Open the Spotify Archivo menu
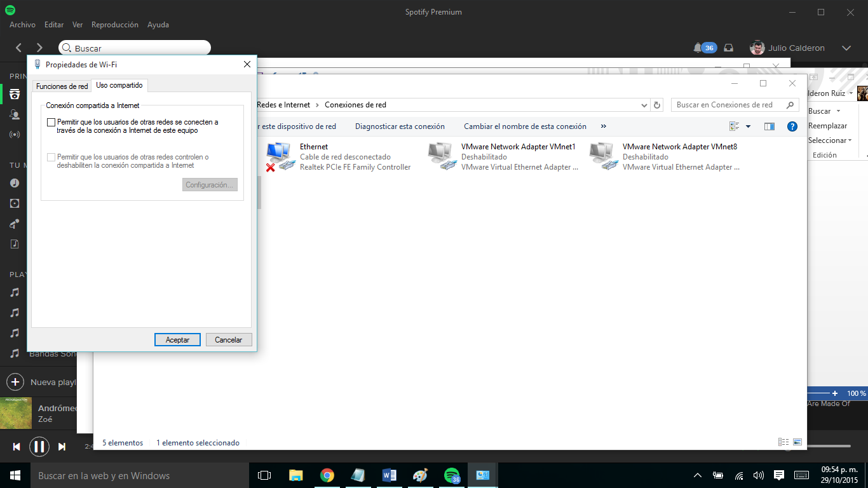Image resolution: width=868 pixels, height=488 pixels. 22,25
